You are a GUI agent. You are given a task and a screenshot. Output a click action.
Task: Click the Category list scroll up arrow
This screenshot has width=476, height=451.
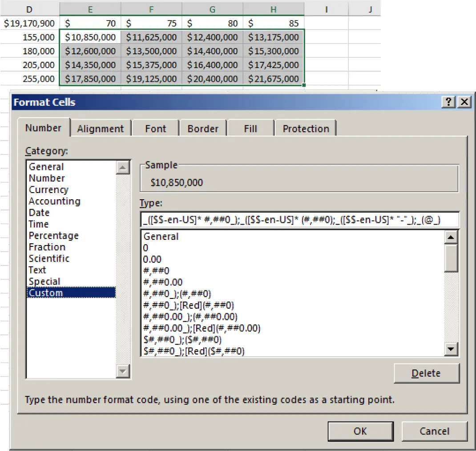(x=122, y=167)
